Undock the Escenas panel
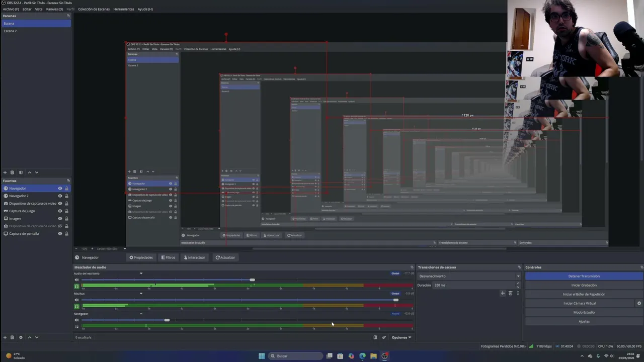The height and width of the screenshot is (362, 644). pyautogui.click(x=68, y=16)
